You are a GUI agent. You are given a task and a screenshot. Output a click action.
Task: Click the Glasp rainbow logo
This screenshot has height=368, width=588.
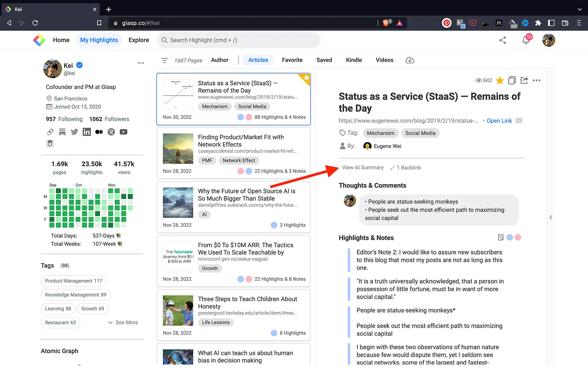pyautogui.click(x=39, y=40)
